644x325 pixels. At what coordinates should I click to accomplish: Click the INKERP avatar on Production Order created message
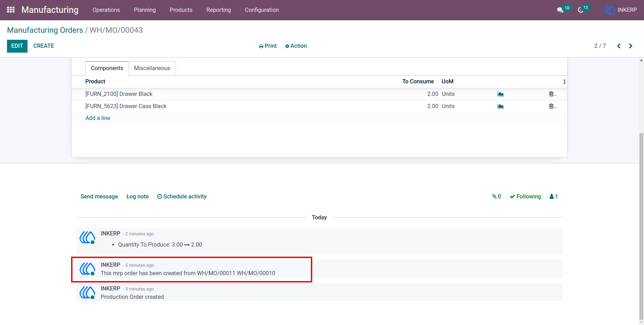click(87, 293)
